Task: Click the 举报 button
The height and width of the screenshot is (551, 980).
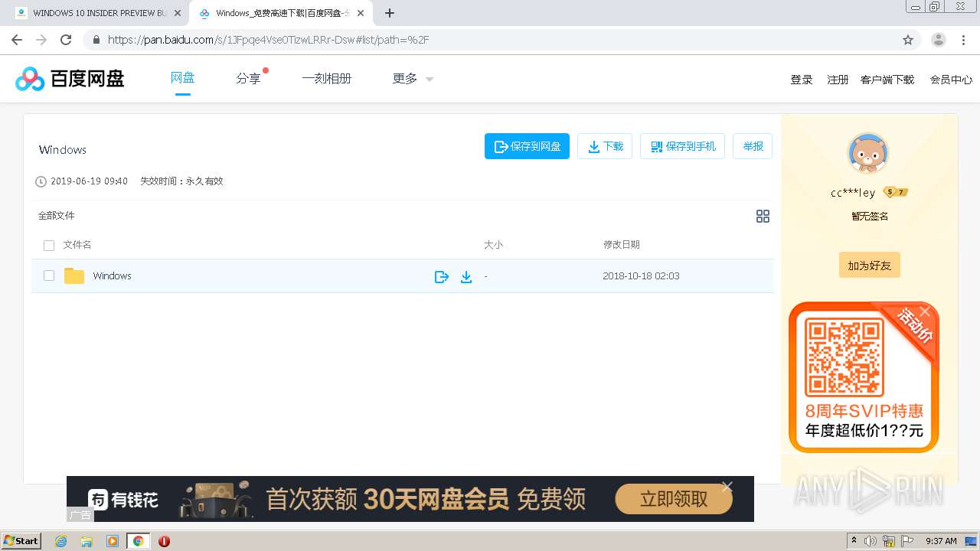Action: click(x=753, y=146)
